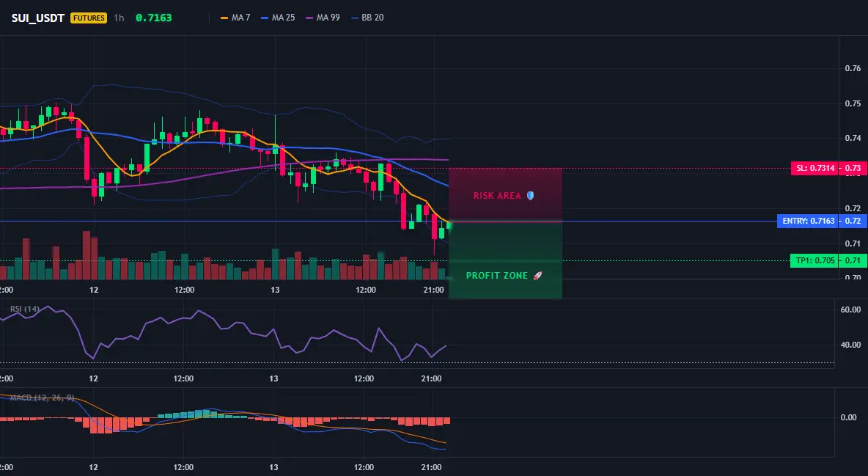Click the rocket icon beside PROFIT ZONE
The width and height of the screenshot is (868, 476).
(537, 275)
